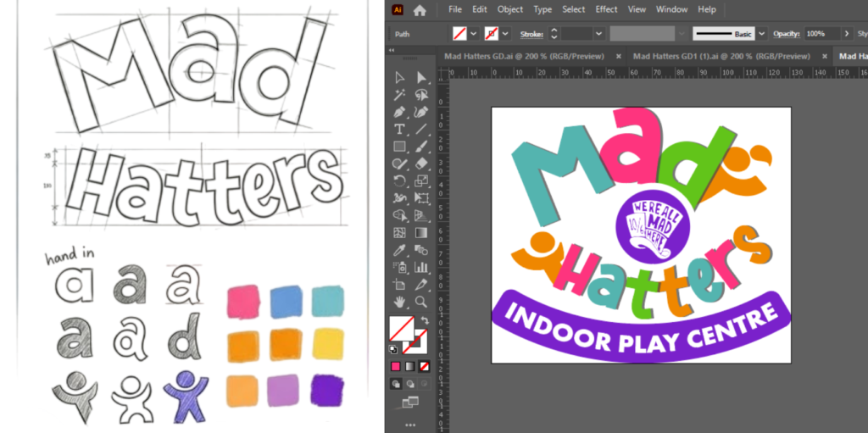Open the Effect menu
This screenshot has width=868, height=433.
tap(606, 9)
